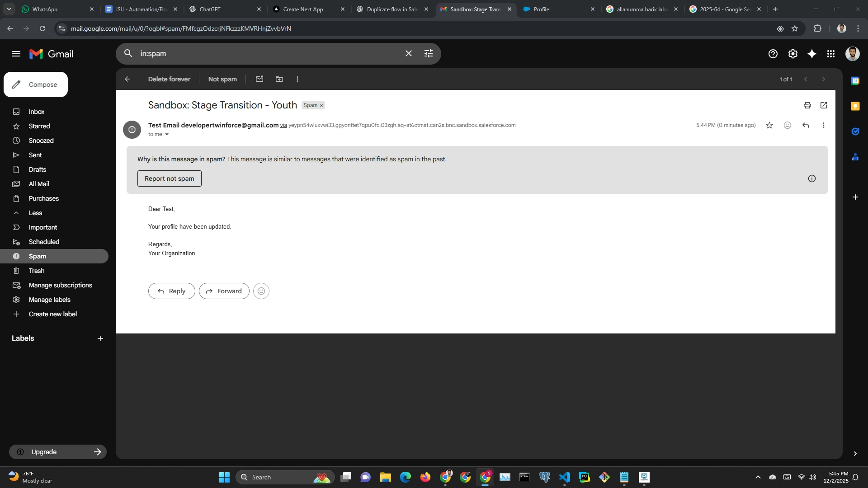
Task: Click the mark as unread envelope icon
Action: point(259,79)
